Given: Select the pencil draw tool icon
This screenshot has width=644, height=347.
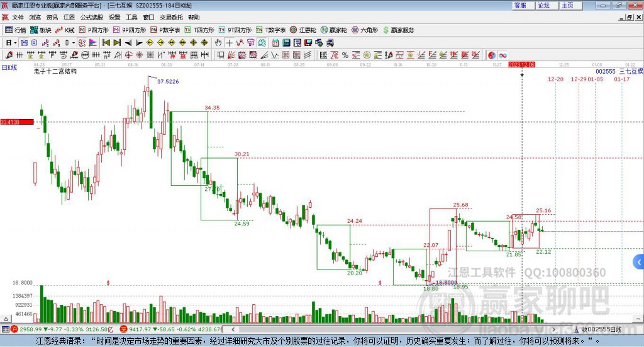Looking at the screenshot, I should [x=9, y=55].
